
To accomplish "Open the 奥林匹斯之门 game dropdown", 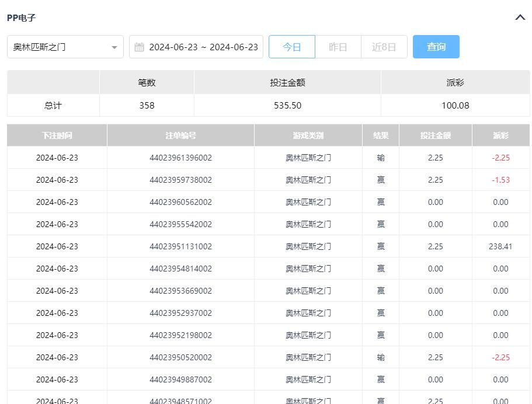I will pyautogui.click(x=65, y=47).
